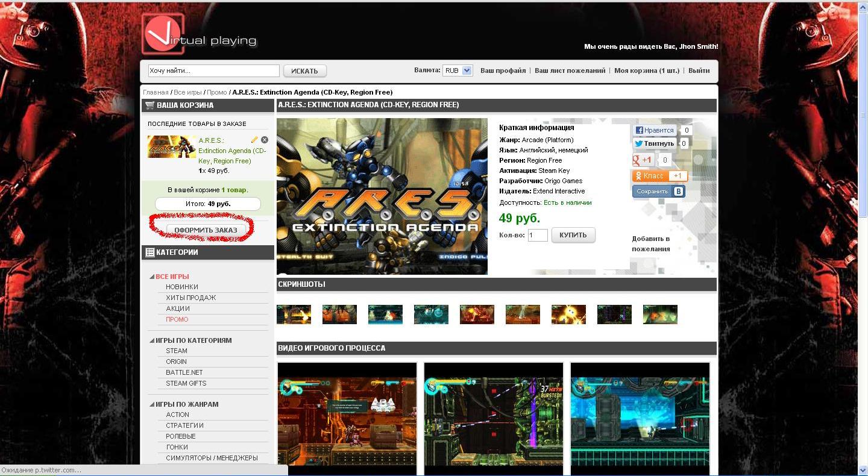Screen dimensions: 868x476
Task: Collapse the ВСЕ ИГРЫ category section
Action: tap(152, 277)
